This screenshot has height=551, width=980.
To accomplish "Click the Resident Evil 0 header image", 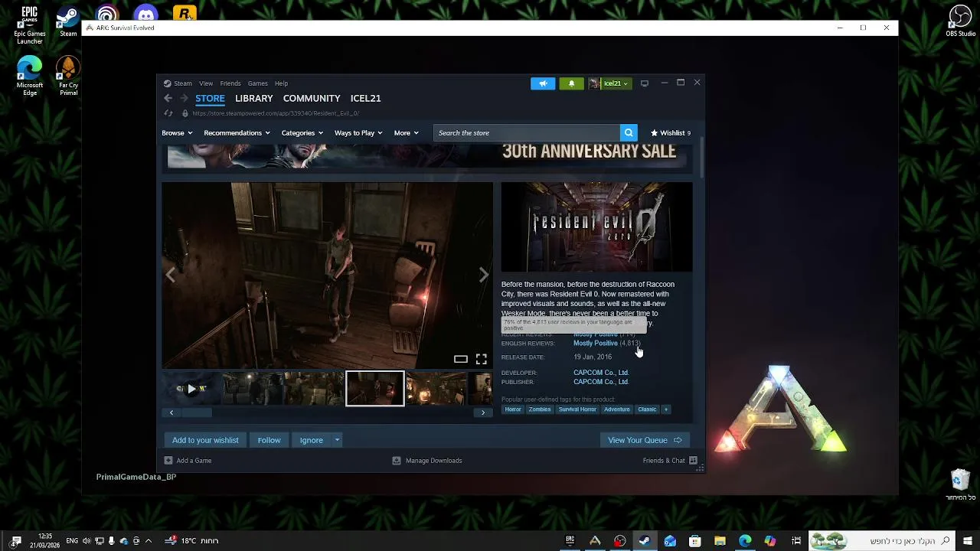I will coord(596,227).
